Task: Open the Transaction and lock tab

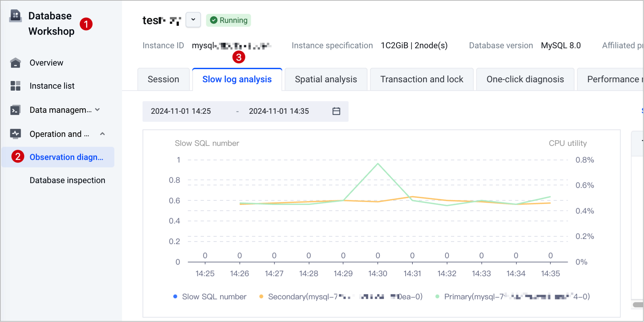Action: [422, 79]
